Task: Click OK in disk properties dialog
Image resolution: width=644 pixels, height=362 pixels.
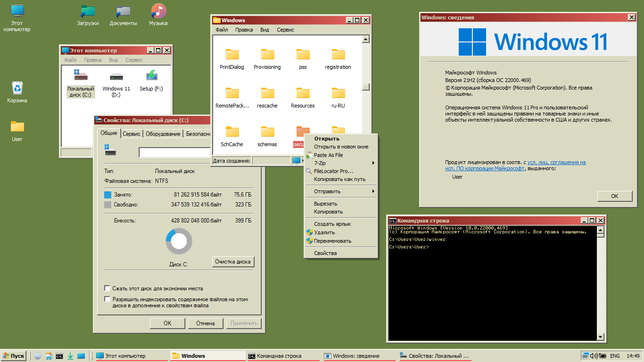Action: pyautogui.click(x=167, y=323)
